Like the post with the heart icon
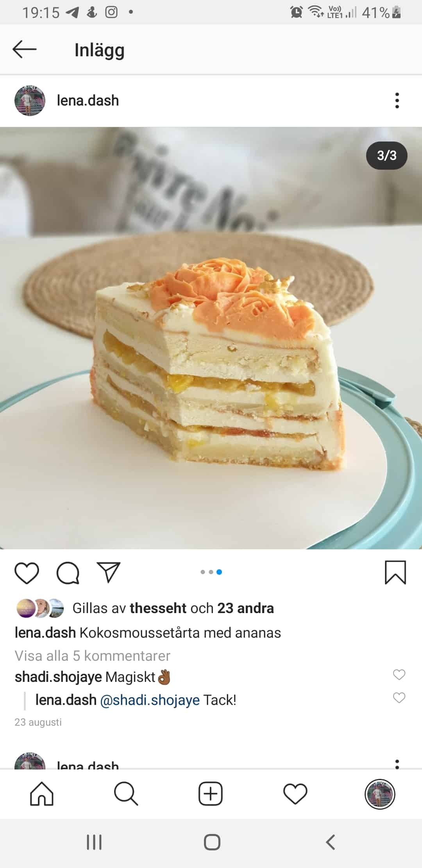This screenshot has width=422, height=868. [x=27, y=573]
